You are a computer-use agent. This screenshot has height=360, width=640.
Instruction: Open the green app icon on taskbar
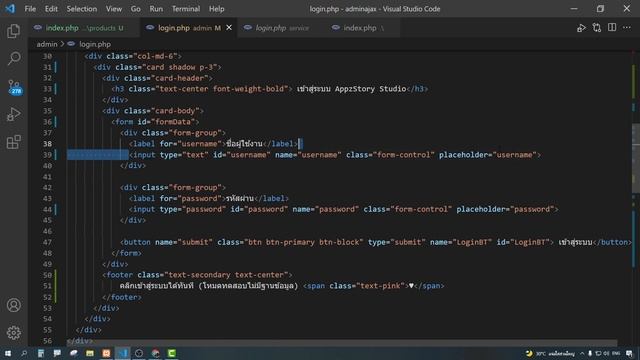[x=172, y=353]
